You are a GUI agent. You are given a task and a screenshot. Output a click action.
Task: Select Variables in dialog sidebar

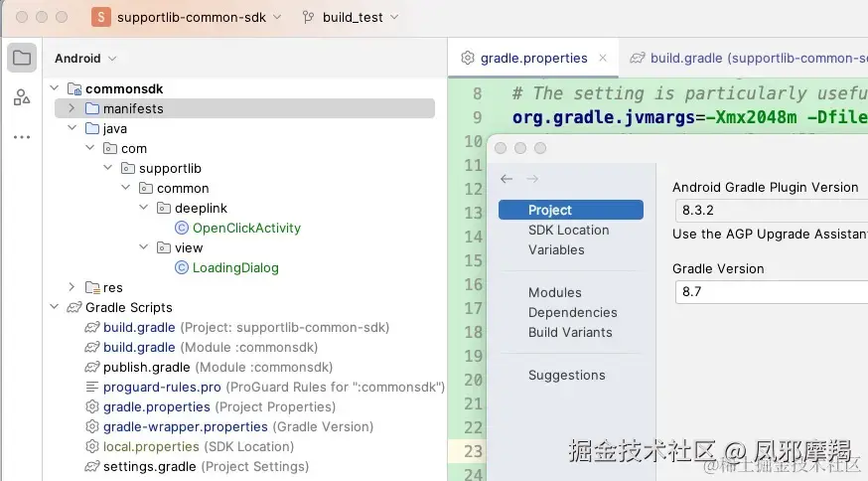[x=556, y=249]
